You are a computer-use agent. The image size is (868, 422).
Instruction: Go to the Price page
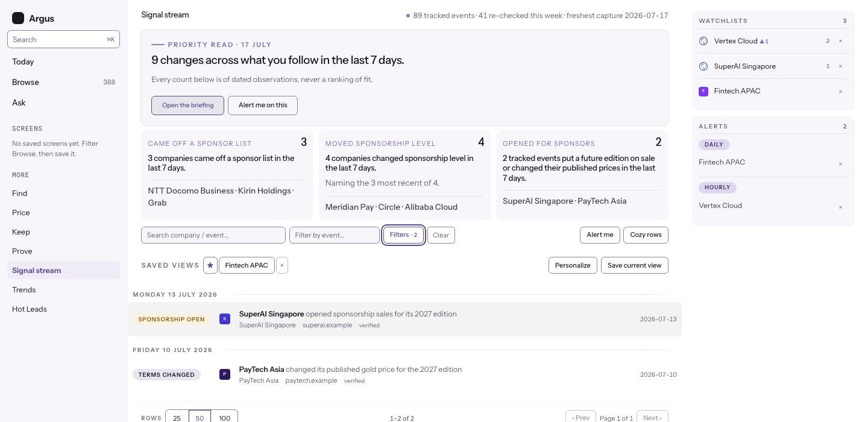63,213
